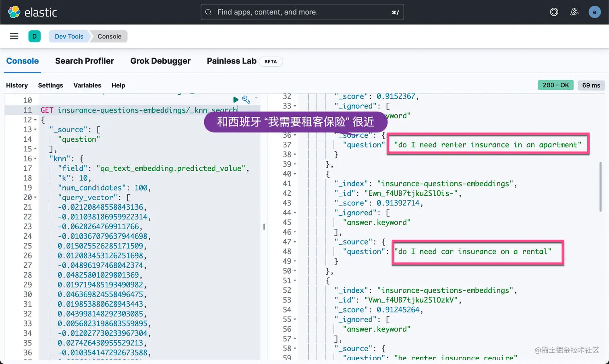Collapse the _source fold at response line 47
Viewport: 609px width, 364px height.
tap(295, 242)
